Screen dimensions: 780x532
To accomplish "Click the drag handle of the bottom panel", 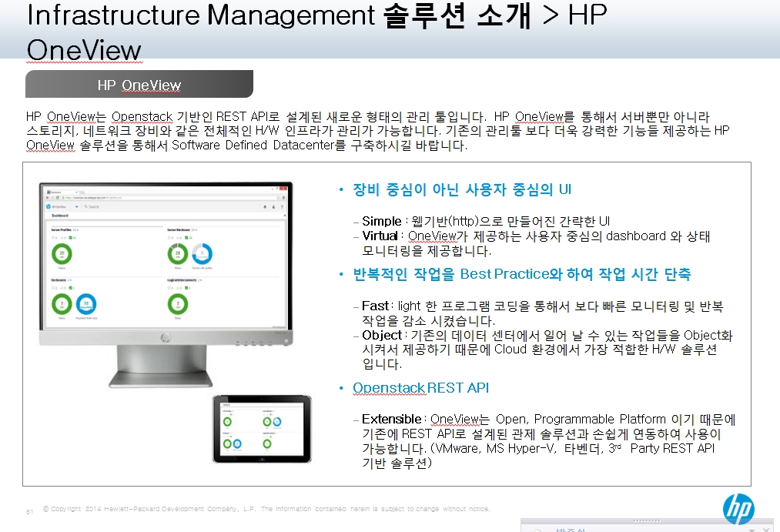I will pos(647,520).
